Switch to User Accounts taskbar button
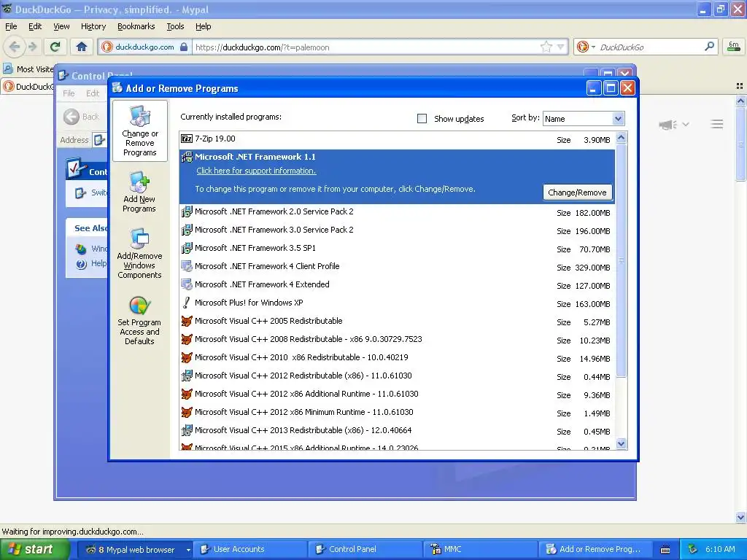747x560 pixels. tap(252, 550)
